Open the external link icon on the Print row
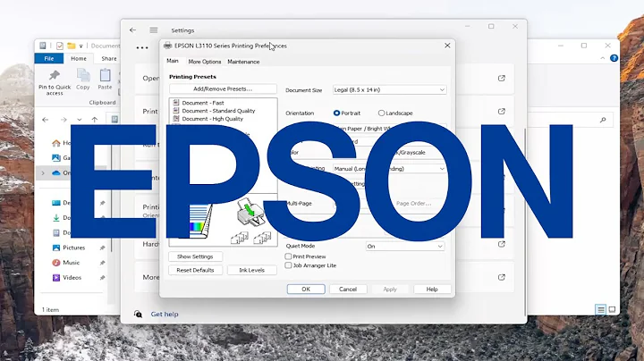 coord(502,111)
